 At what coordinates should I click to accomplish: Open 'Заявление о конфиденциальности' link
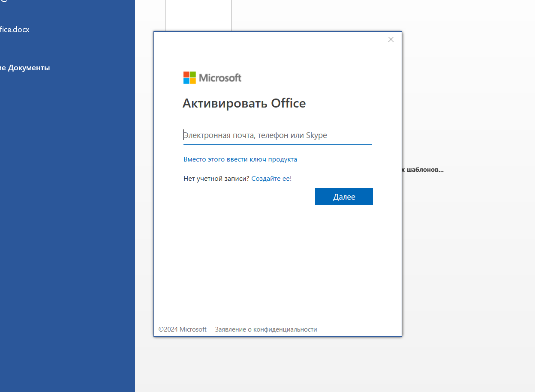coord(266,329)
